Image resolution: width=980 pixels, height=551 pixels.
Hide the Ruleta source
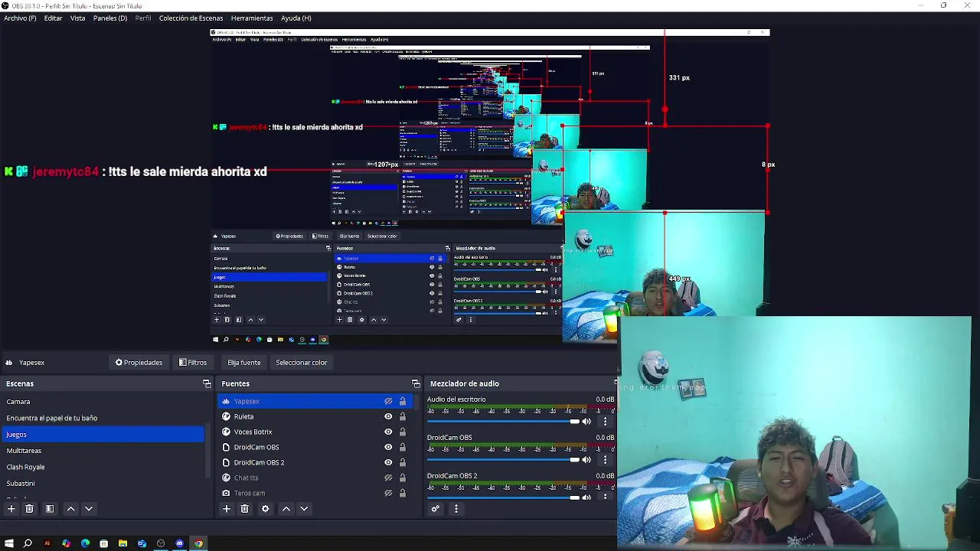(388, 416)
